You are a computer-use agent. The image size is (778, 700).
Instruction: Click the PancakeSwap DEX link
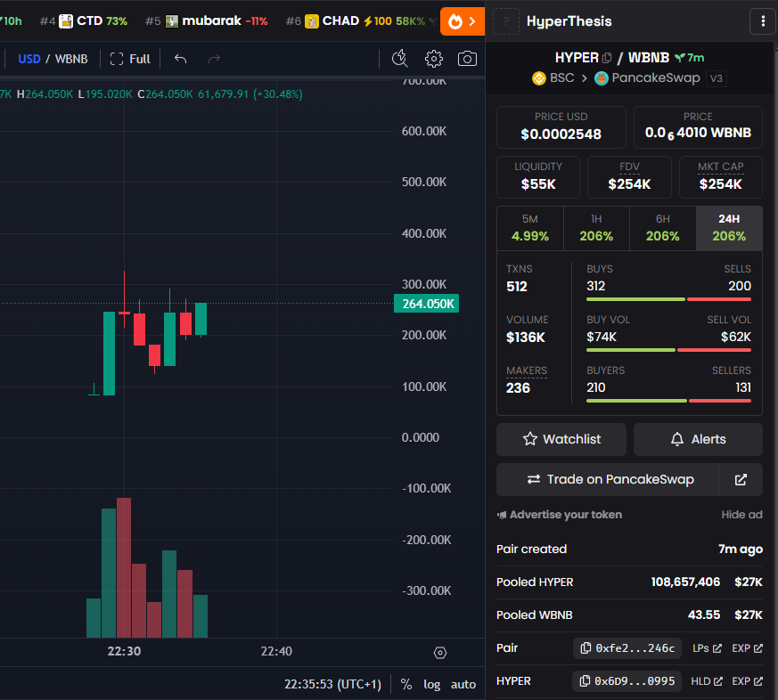pos(647,77)
